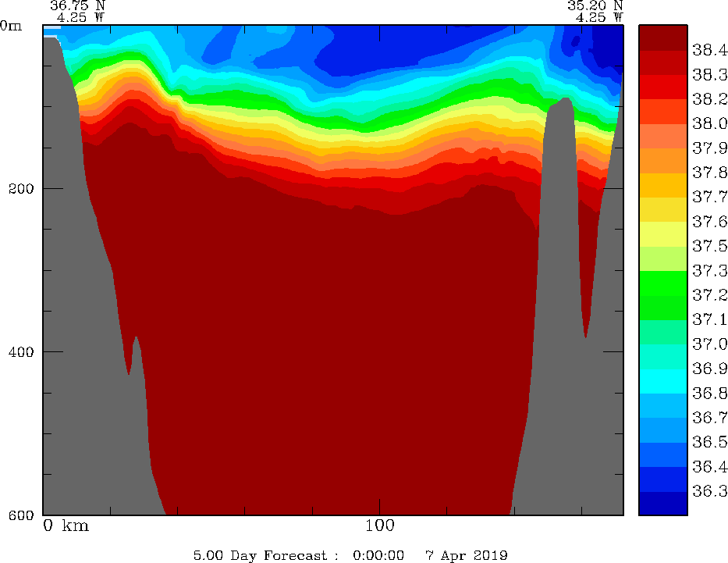
Task: Pick the navy swatch below the 36.3 label
Action: pyautogui.click(x=662, y=503)
